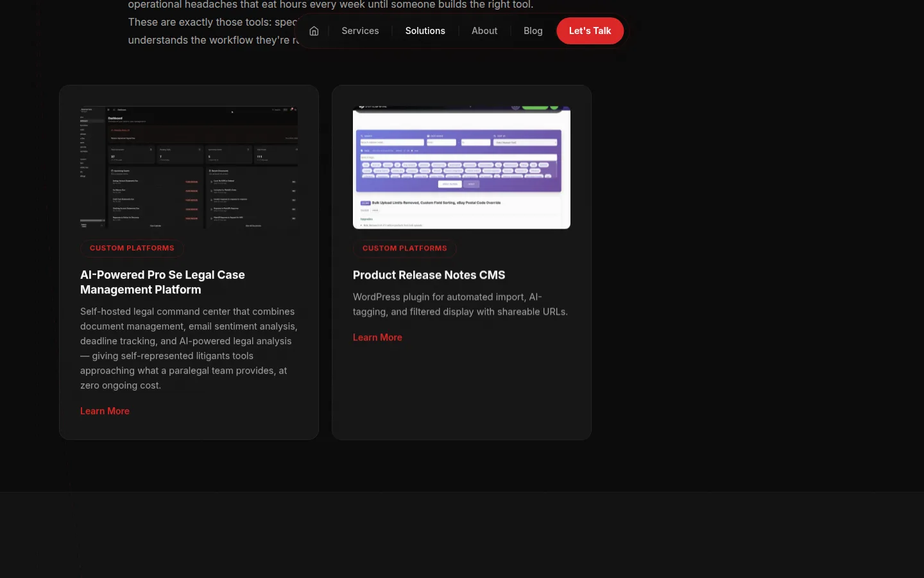The height and width of the screenshot is (578, 924).
Task: Select "Blog" in the navigation menu
Action: pos(533,30)
